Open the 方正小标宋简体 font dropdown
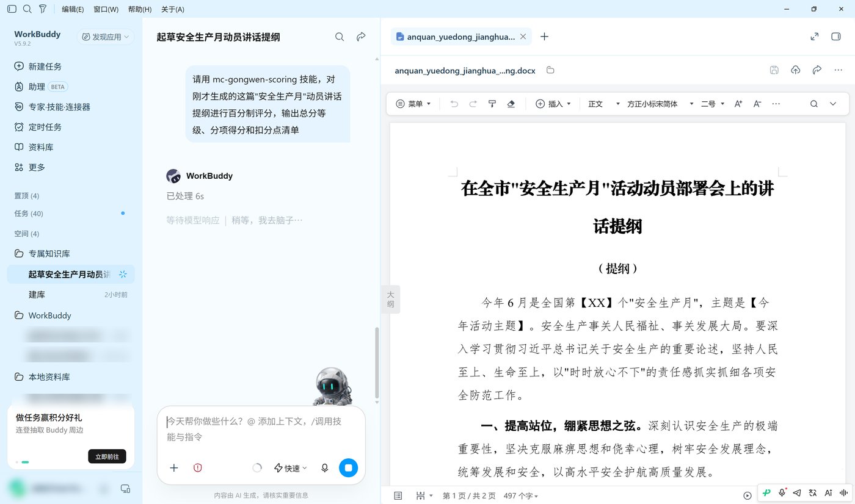The image size is (855, 504). [660, 104]
